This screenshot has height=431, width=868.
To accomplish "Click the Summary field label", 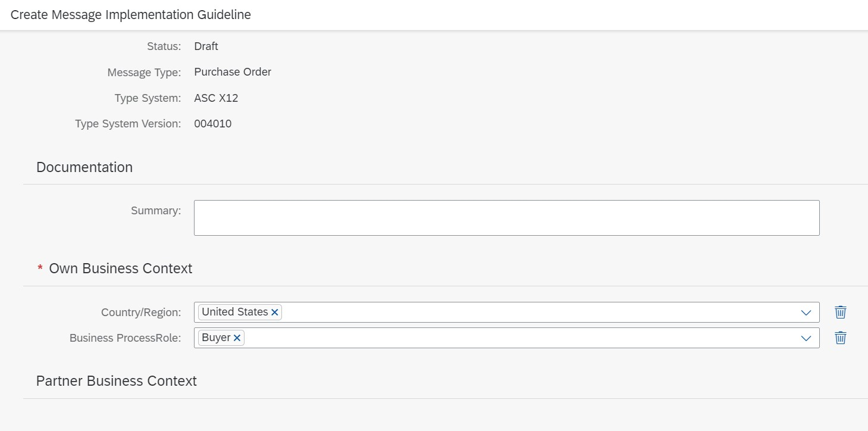I will point(156,211).
